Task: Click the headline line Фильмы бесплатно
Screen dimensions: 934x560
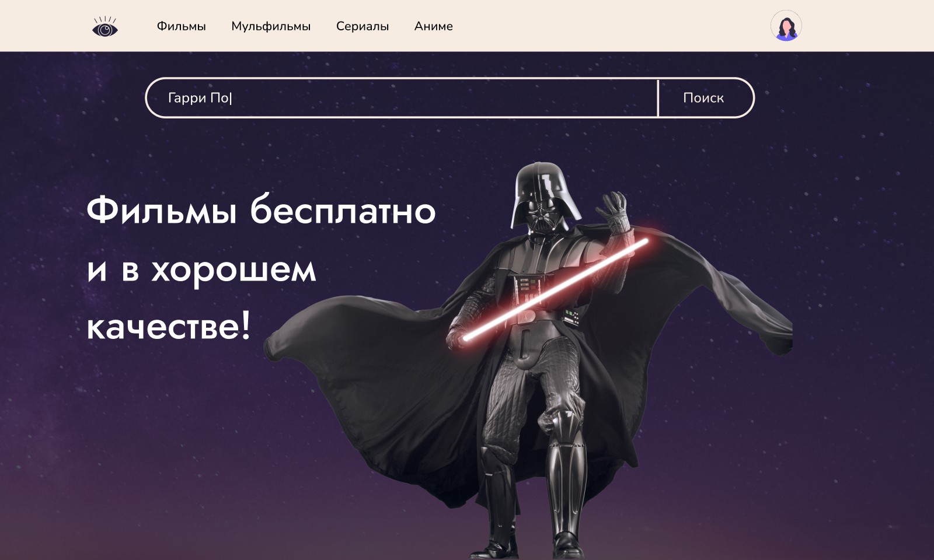Action: [x=261, y=210]
